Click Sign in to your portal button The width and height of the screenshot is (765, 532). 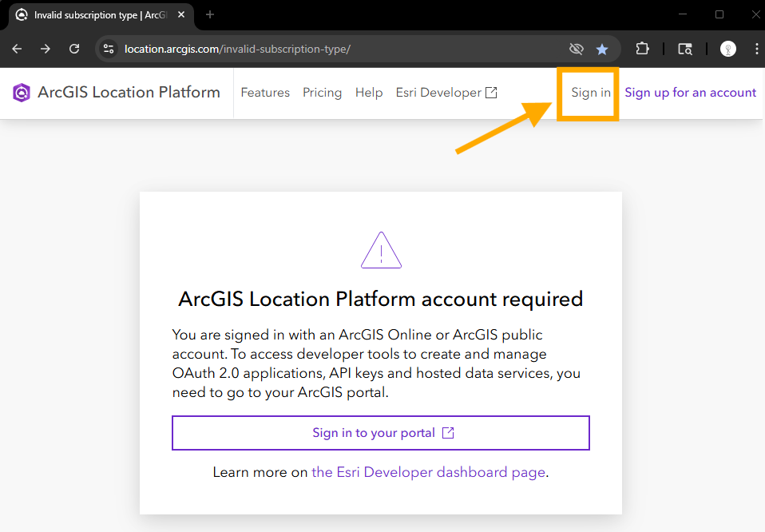pos(381,433)
